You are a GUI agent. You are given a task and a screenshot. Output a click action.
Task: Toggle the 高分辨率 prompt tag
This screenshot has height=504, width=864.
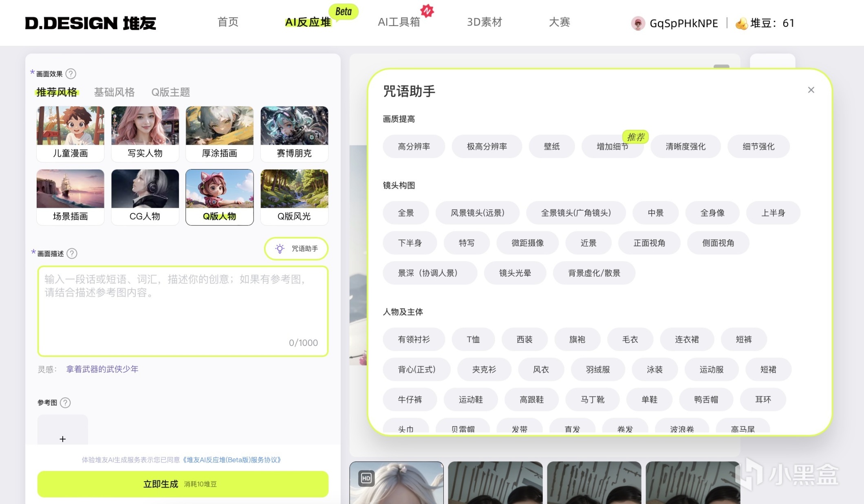(x=414, y=147)
